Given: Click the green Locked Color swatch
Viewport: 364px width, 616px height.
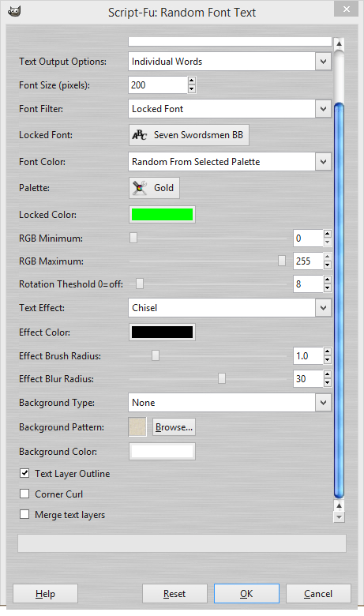Looking at the screenshot, I should pyautogui.click(x=162, y=215).
